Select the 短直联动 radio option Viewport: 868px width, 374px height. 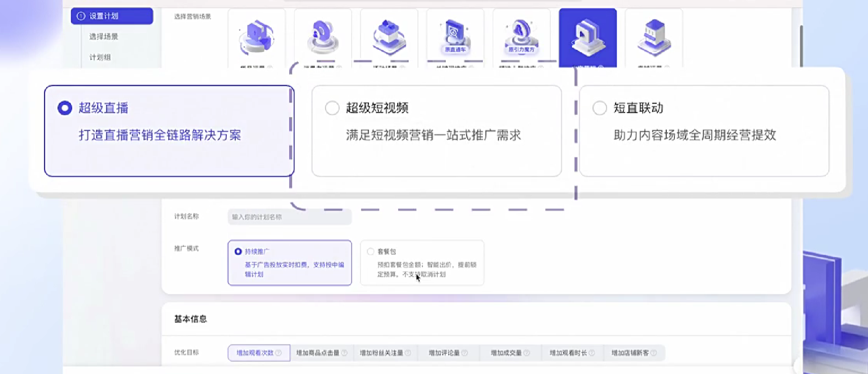[x=600, y=108]
